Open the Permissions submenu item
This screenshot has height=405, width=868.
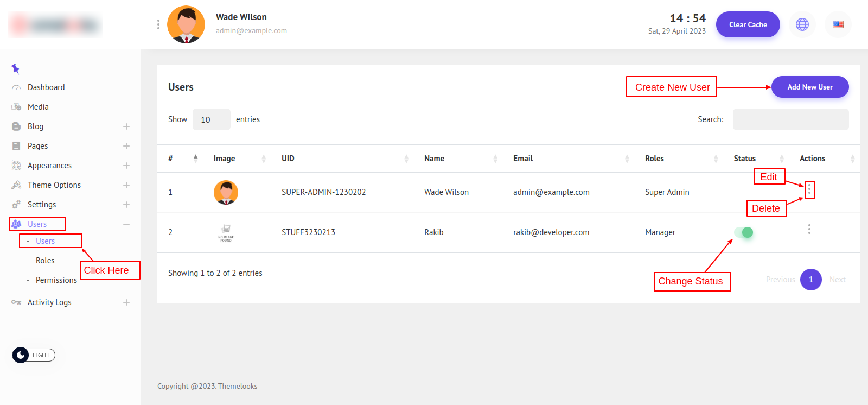[56, 280]
